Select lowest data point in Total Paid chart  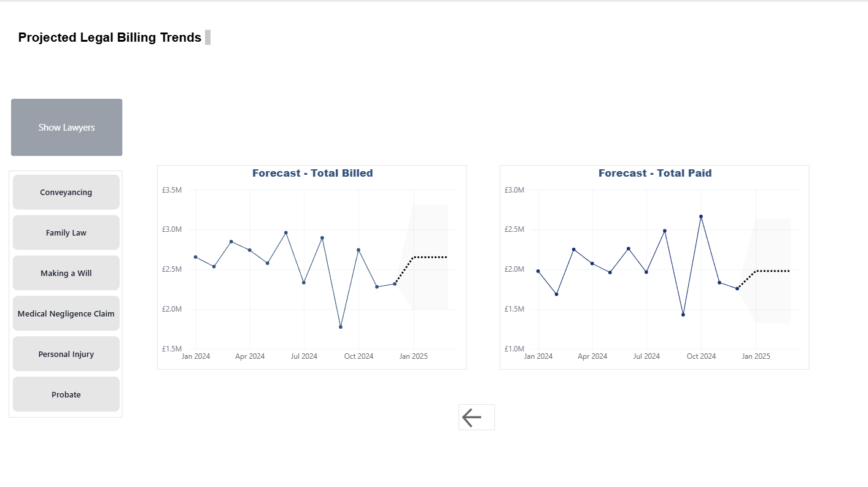click(x=683, y=315)
